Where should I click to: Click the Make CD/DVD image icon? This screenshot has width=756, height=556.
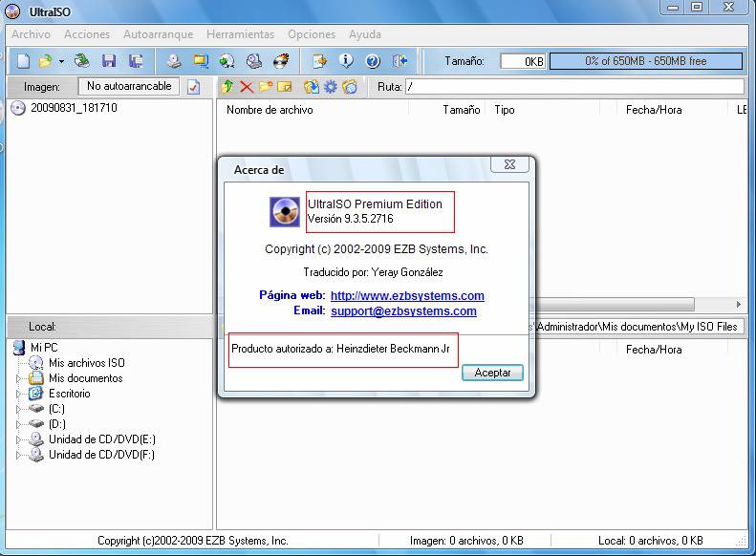pyautogui.click(x=174, y=61)
